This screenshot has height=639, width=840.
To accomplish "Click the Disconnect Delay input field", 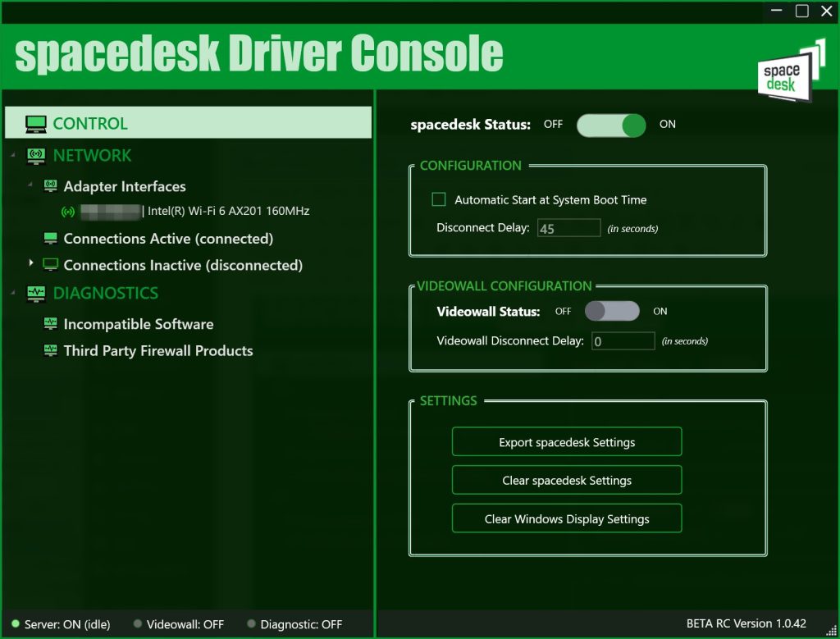I will click(569, 228).
